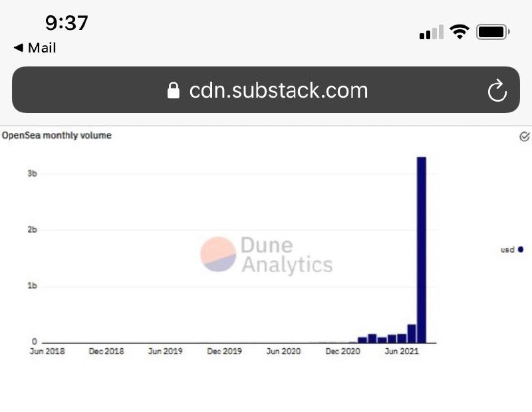Toggle the usd legend series dot
The width and height of the screenshot is (532, 412).
pos(521,250)
